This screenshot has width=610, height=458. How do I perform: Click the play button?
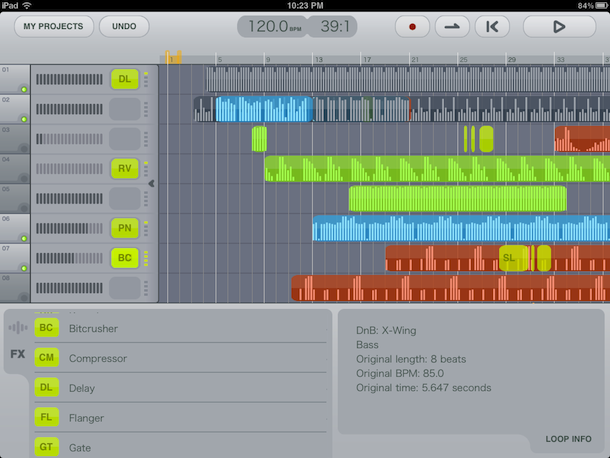(558, 27)
